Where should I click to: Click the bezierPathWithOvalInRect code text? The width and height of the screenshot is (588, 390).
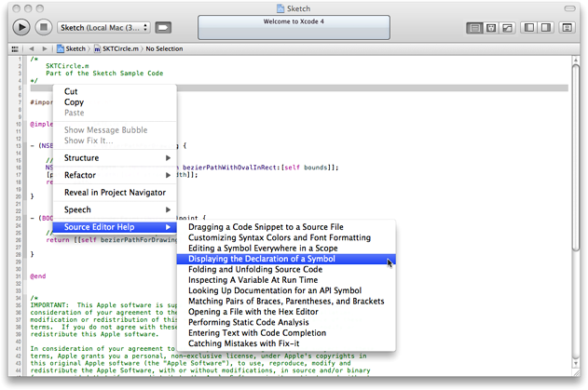coord(229,168)
